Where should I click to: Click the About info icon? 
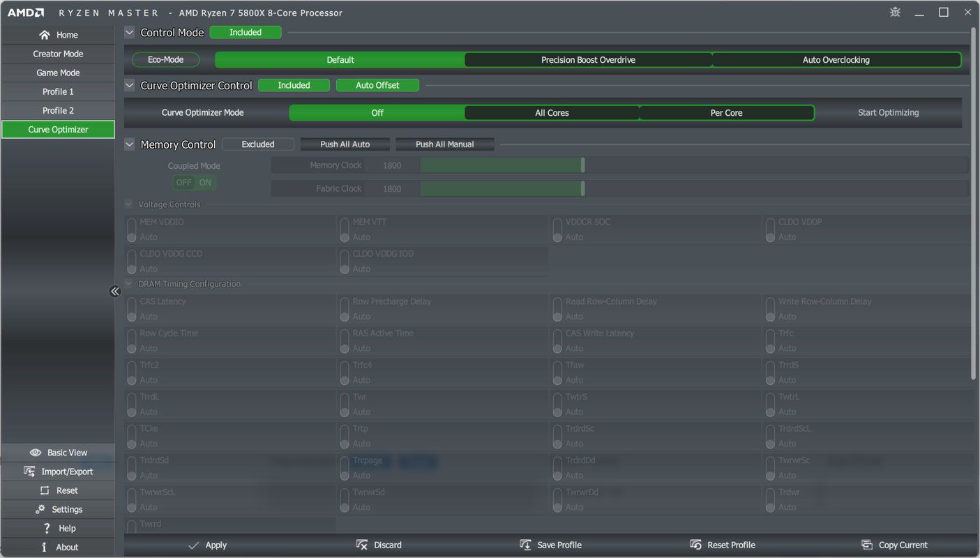(x=44, y=547)
